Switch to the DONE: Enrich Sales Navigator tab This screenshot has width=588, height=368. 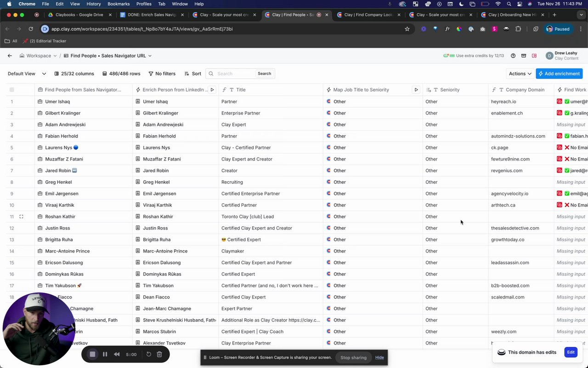coord(151,15)
